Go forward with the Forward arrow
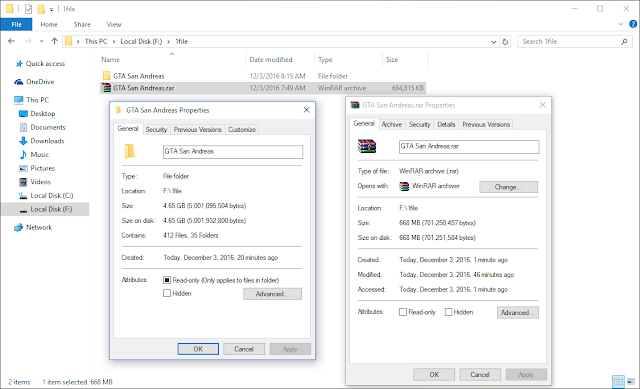Image resolution: width=640 pixels, height=389 pixels. tap(28, 41)
